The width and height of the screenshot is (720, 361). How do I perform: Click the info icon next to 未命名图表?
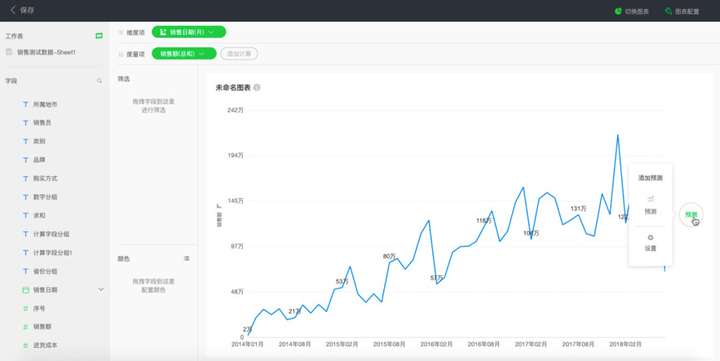tap(257, 87)
